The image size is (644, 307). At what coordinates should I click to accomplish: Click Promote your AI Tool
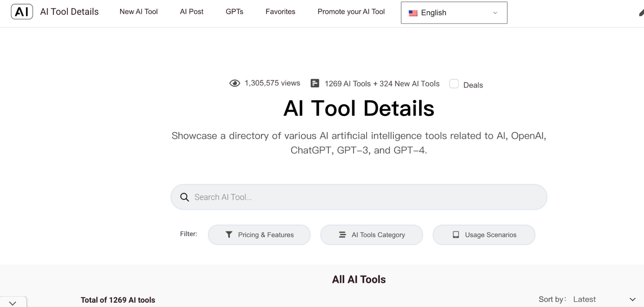(x=351, y=12)
